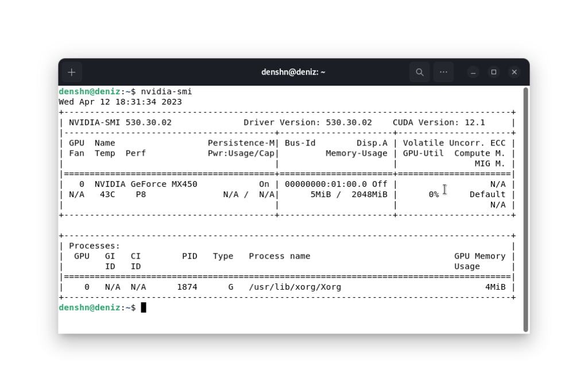Click the process type G
The height and width of the screenshot is (392, 588).
tap(231, 287)
